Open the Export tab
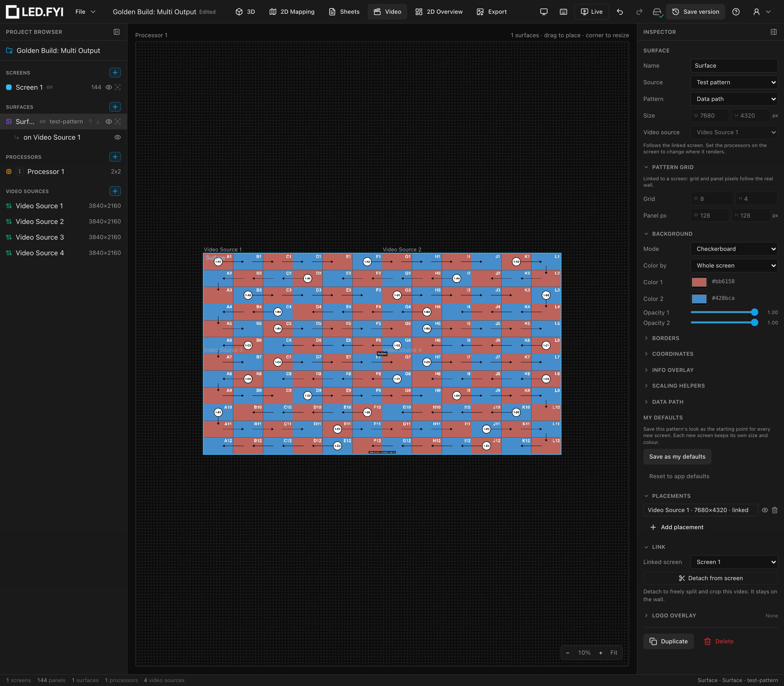Image resolution: width=784 pixels, height=686 pixels. pyautogui.click(x=491, y=12)
